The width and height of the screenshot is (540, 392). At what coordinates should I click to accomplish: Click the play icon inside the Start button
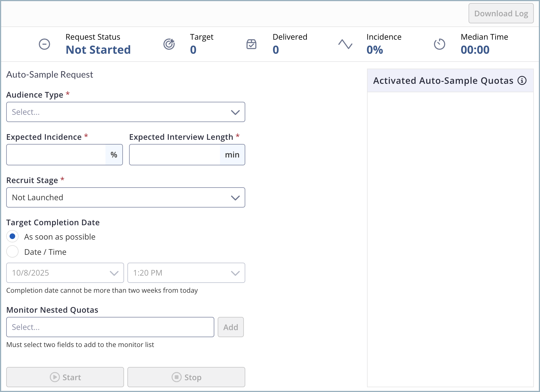[55, 377]
